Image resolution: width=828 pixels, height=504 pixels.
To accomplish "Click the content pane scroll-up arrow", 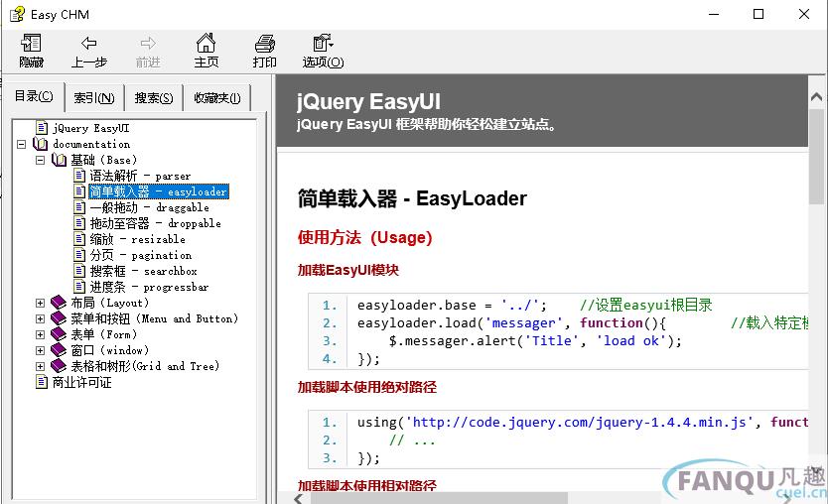I will pos(816,96).
